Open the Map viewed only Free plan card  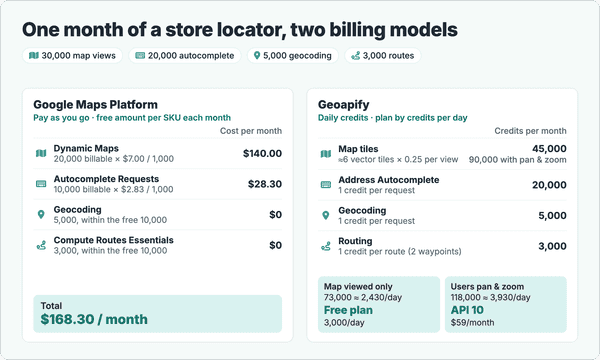click(x=379, y=305)
